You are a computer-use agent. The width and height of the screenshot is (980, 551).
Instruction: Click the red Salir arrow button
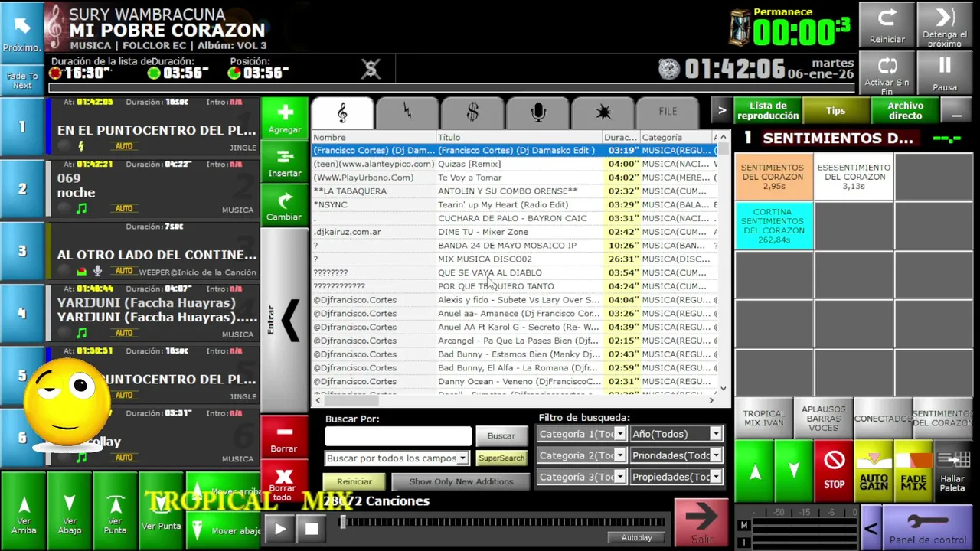[x=701, y=523]
